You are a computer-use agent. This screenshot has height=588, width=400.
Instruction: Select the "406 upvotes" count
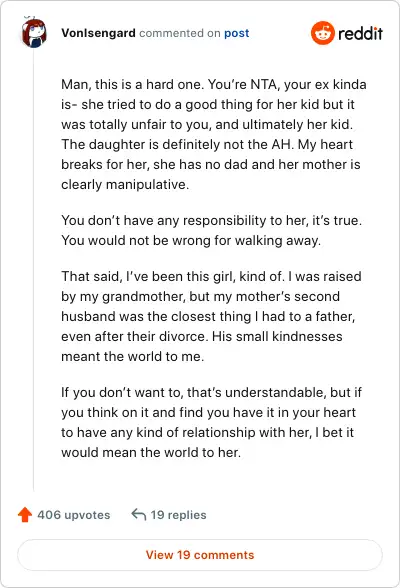point(74,515)
